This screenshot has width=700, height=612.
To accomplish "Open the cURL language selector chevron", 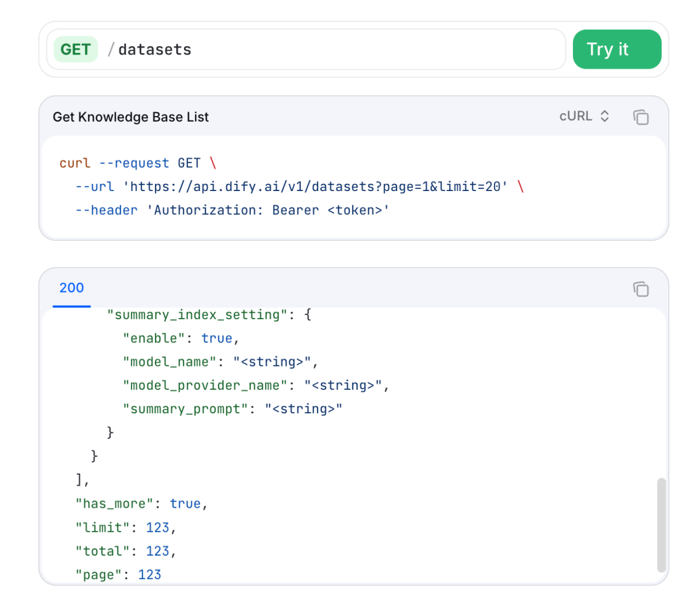I will point(604,117).
